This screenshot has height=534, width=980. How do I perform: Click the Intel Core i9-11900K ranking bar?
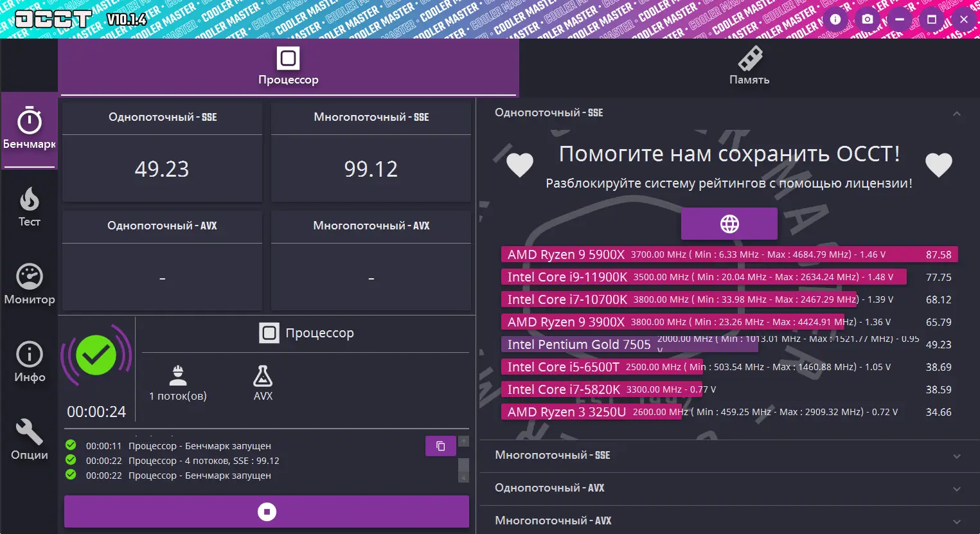tap(704, 277)
